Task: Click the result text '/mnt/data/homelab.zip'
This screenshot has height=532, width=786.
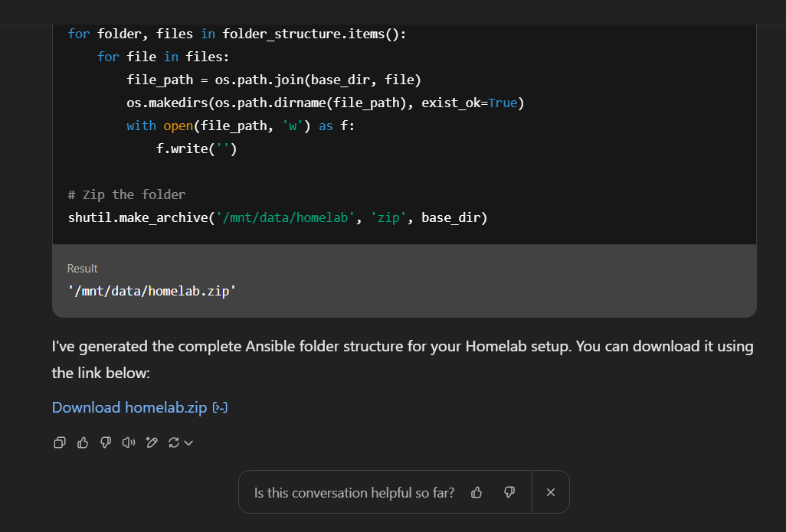Action: click(x=152, y=291)
